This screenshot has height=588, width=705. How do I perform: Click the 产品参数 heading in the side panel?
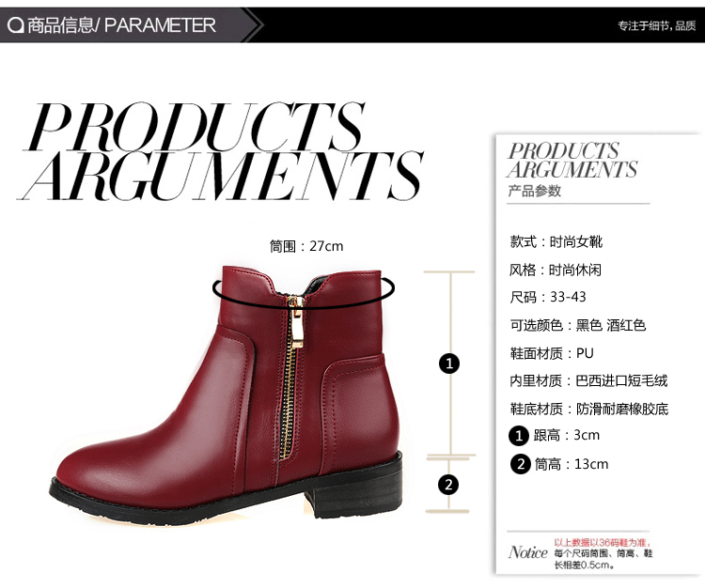point(535,191)
